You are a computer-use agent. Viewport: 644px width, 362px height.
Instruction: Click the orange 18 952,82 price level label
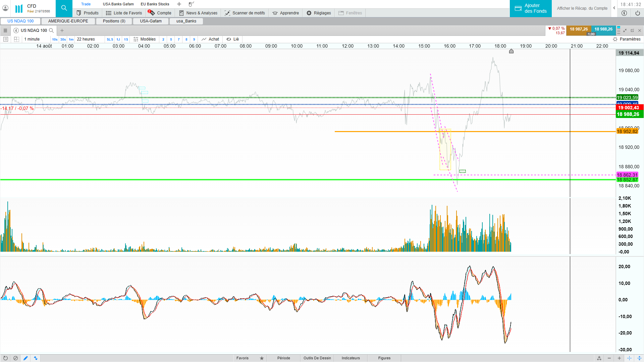(x=627, y=131)
